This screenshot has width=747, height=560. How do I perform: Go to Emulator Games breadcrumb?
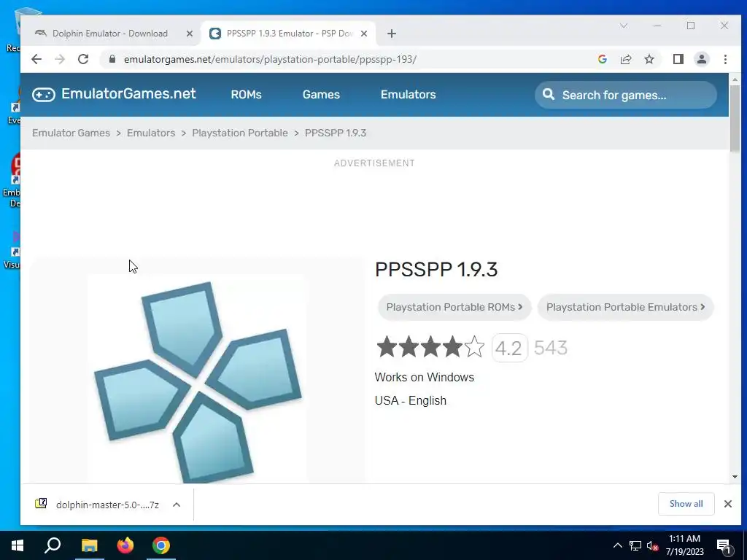71,133
